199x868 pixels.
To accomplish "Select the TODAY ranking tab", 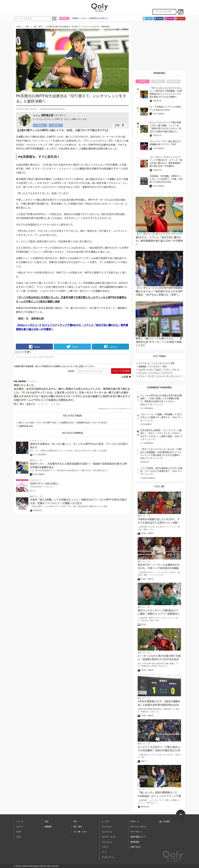I will [x=143, y=81].
